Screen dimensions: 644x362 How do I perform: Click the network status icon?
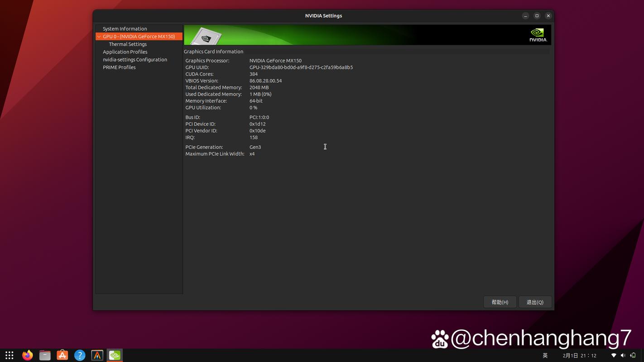[614, 356]
